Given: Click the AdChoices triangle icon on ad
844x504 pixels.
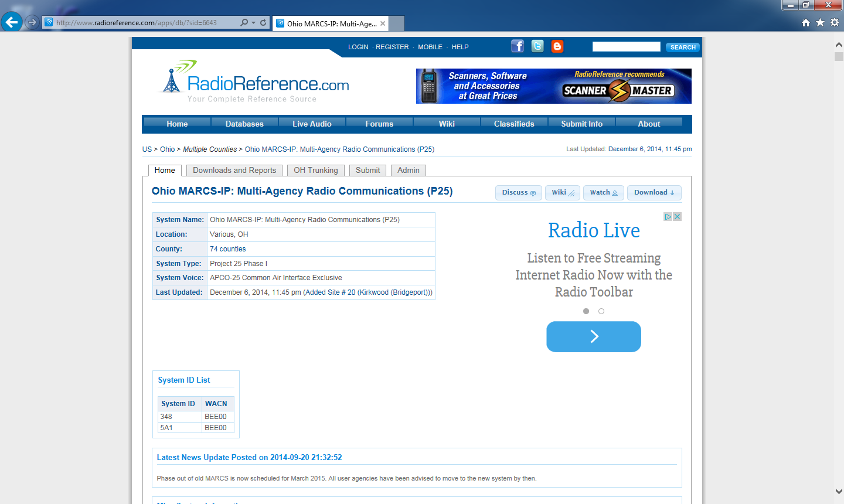Looking at the screenshot, I should (668, 217).
